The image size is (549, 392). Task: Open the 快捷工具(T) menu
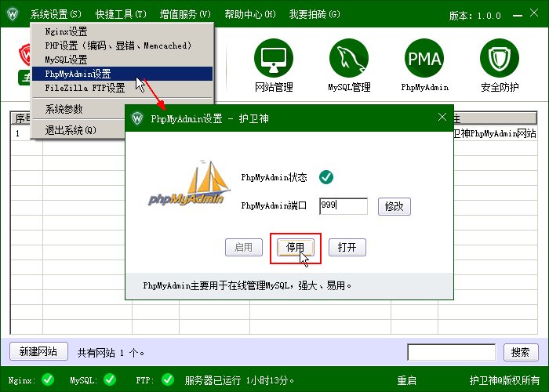pyautogui.click(x=121, y=14)
